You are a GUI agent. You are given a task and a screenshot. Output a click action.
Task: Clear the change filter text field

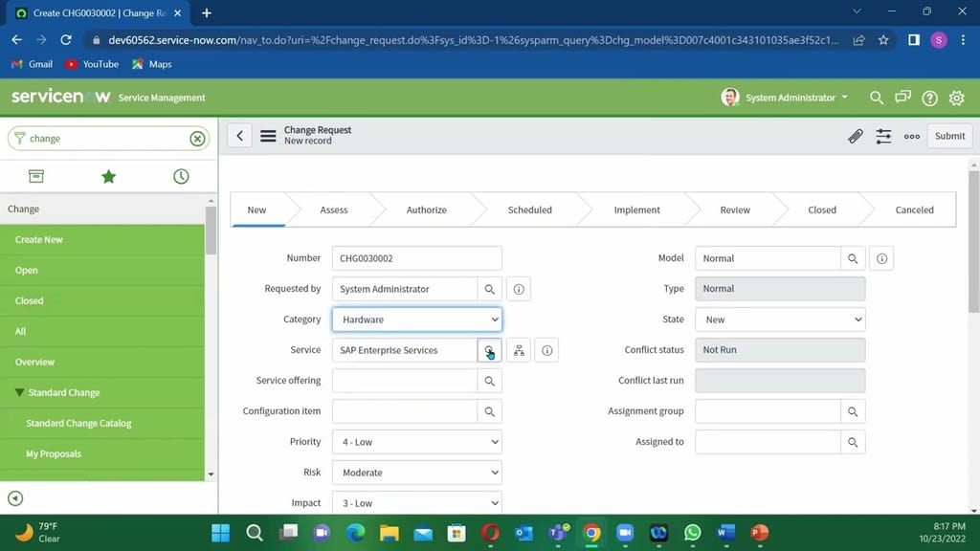coord(197,138)
